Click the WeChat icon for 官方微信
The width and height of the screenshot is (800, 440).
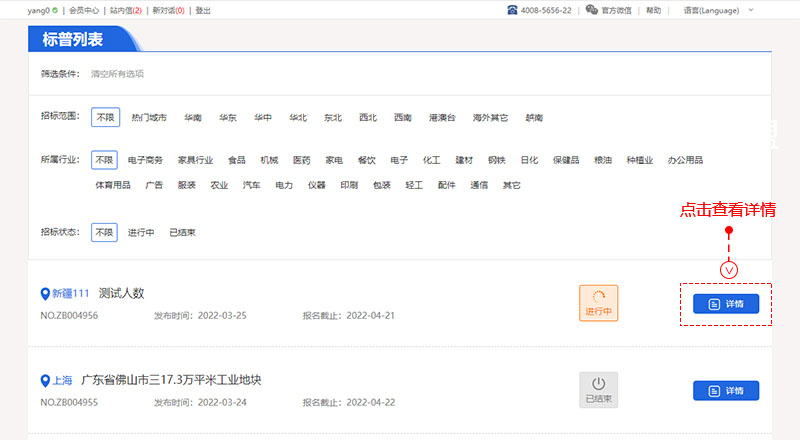(x=592, y=10)
